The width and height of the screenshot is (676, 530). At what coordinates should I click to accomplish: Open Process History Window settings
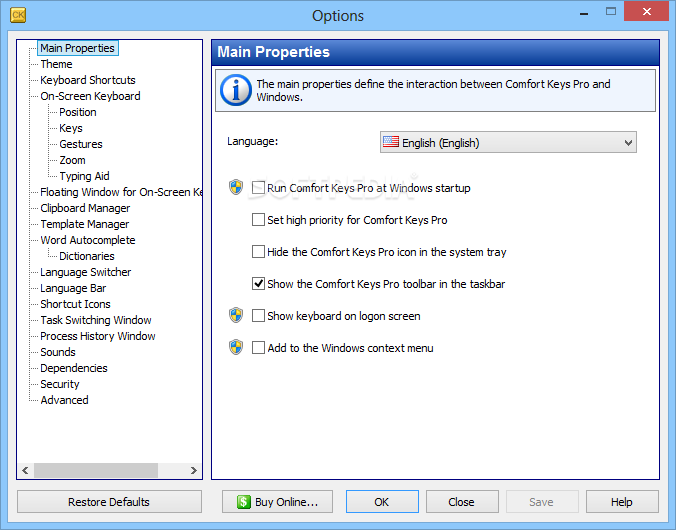point(98,336)
